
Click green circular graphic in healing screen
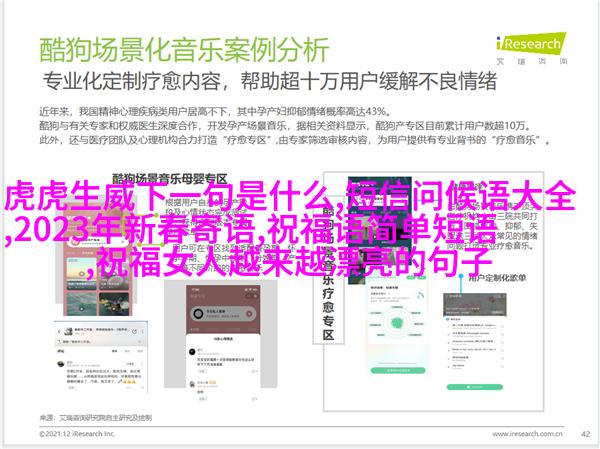point(398,323)
